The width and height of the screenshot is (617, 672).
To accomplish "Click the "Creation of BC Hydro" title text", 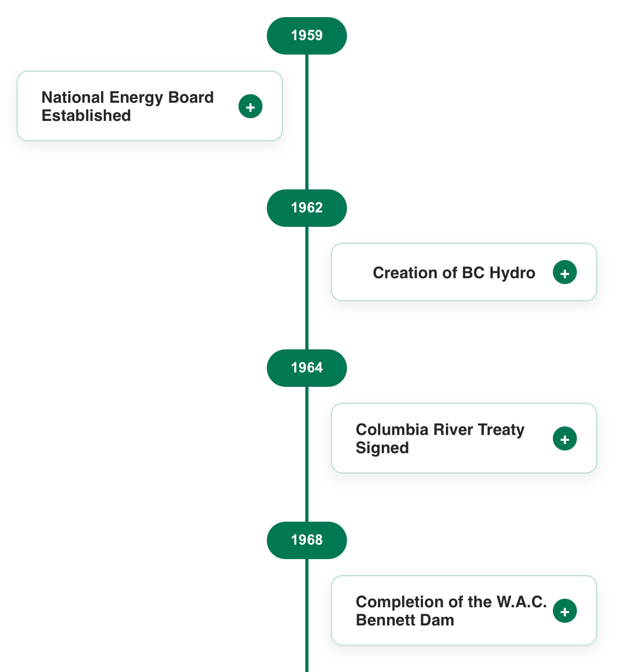I will point(453,273).
